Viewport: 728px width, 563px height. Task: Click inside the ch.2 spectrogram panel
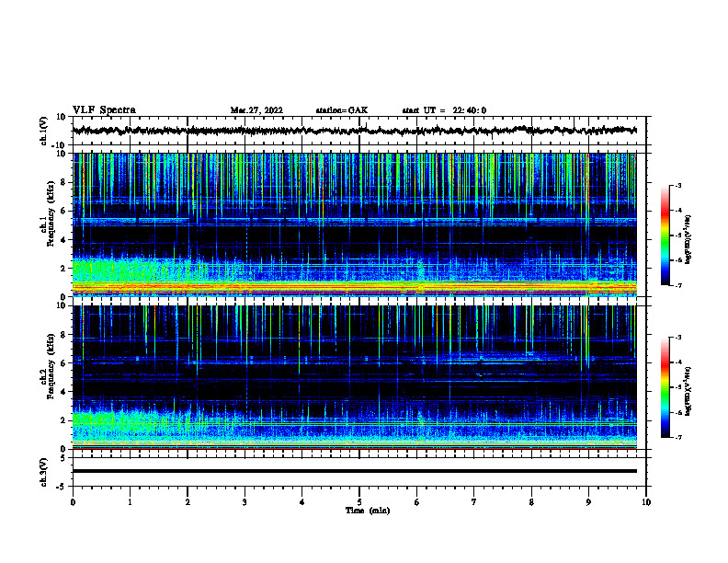pyautogui.click(x=354, y=377)
